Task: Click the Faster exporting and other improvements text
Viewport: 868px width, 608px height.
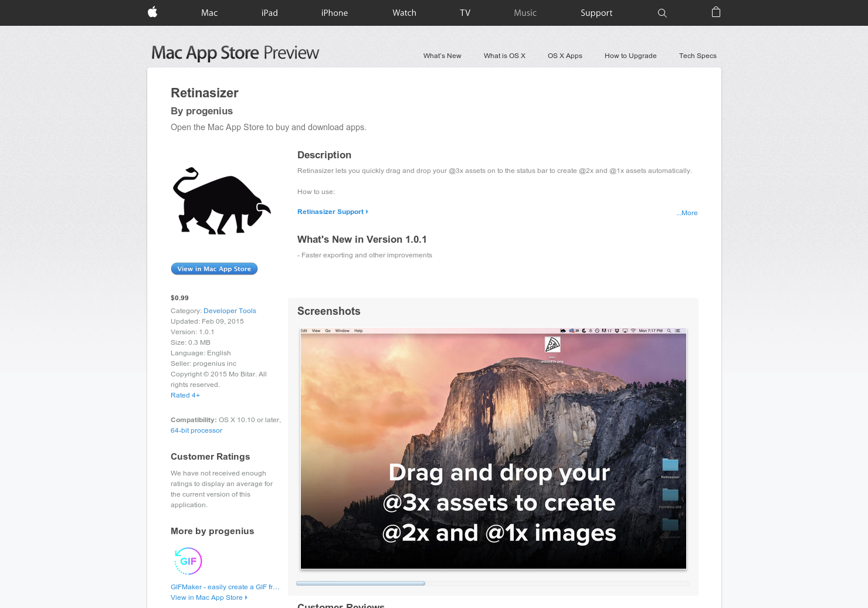Action: 365,255
